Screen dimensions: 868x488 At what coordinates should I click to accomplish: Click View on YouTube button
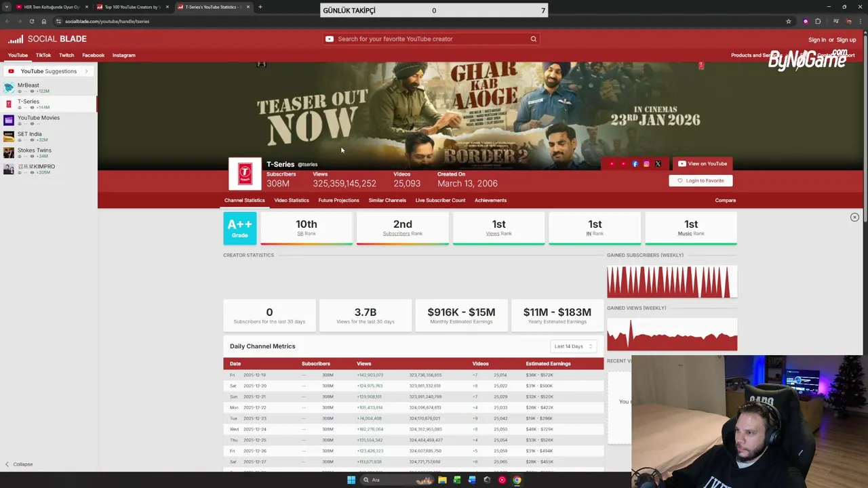click(x=703, y=163)
